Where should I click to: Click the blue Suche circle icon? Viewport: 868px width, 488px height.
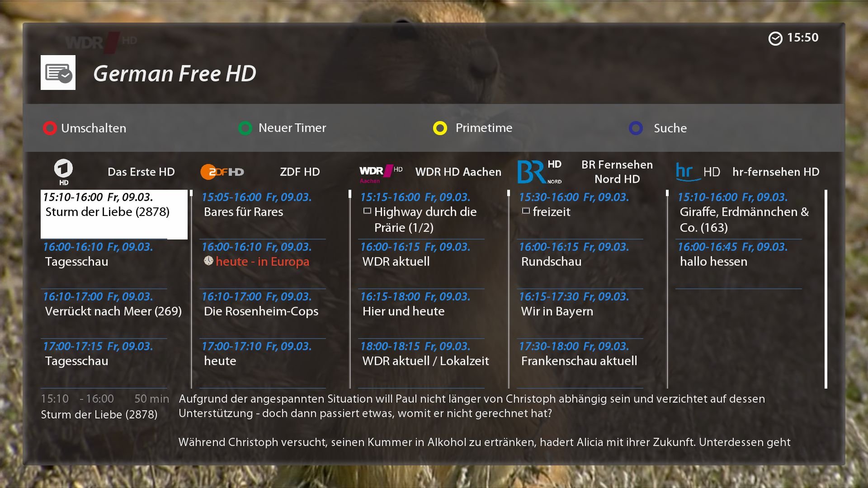click(x=636, y=128)
